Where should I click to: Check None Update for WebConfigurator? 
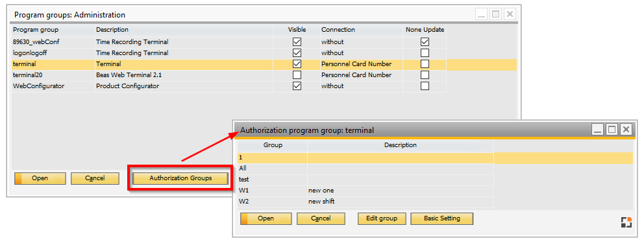tap(425, 86)
